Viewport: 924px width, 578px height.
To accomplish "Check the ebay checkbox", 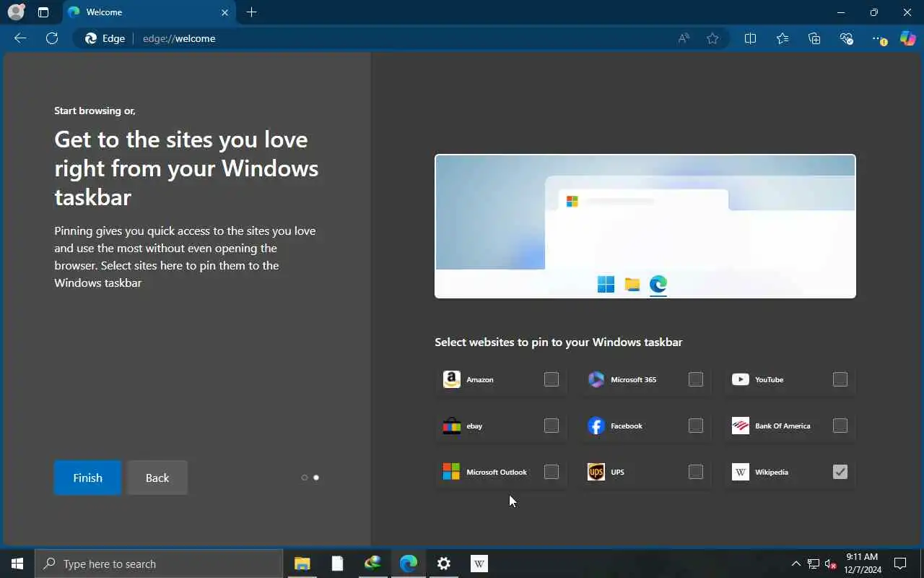I will pos(552,426).
